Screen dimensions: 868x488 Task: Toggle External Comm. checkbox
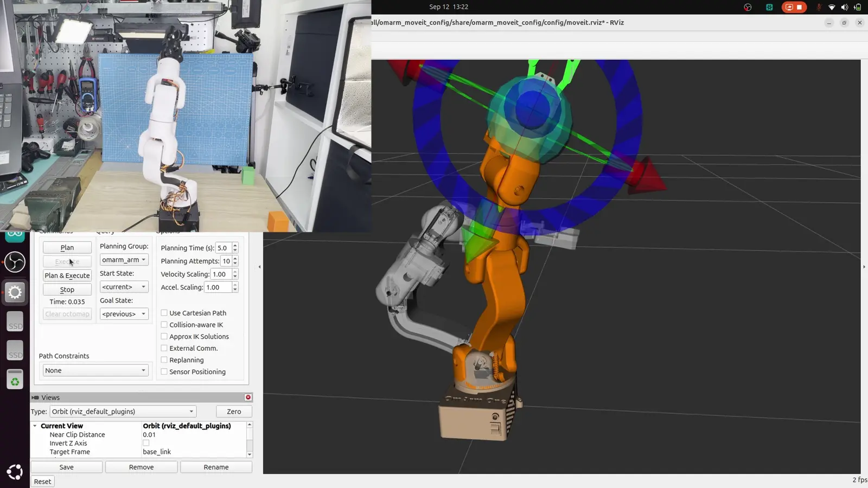click(164, 348)
